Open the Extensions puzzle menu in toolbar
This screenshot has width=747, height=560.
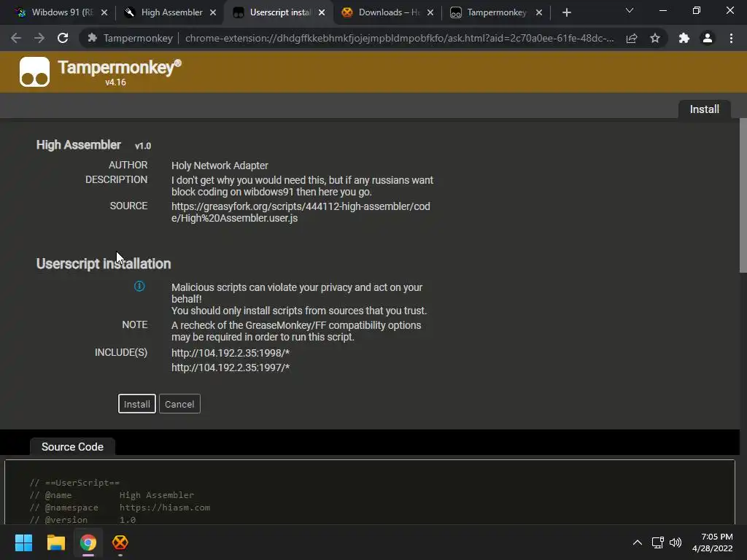684,38
